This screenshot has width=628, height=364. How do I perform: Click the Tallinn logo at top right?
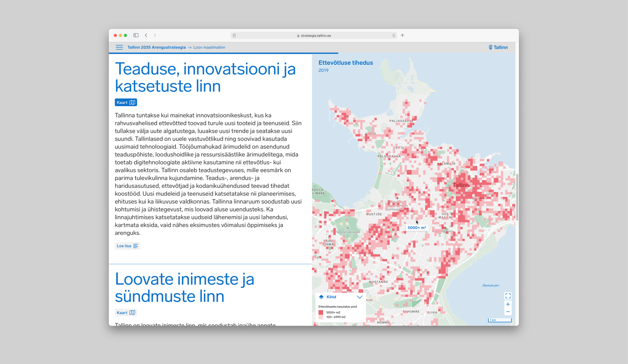tap(498, 47)
